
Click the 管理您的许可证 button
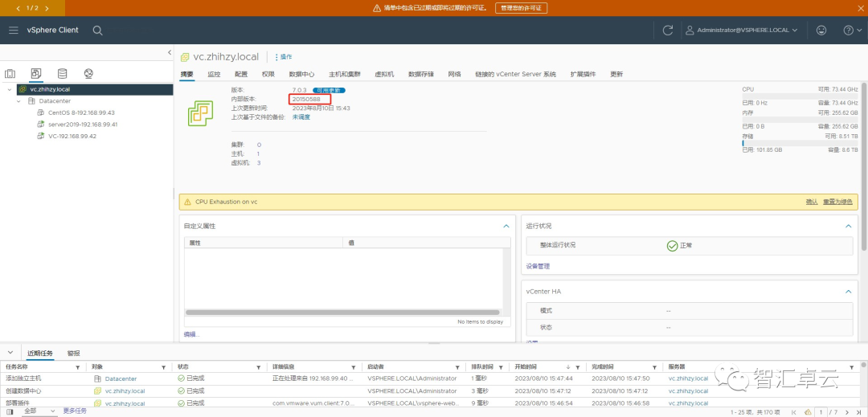(521, 8)
